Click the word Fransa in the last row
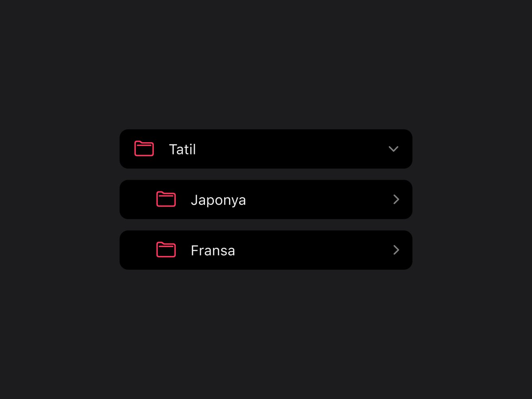Image resolution: width=532 pixels, height=399 pixels. [x=213, y=250]
